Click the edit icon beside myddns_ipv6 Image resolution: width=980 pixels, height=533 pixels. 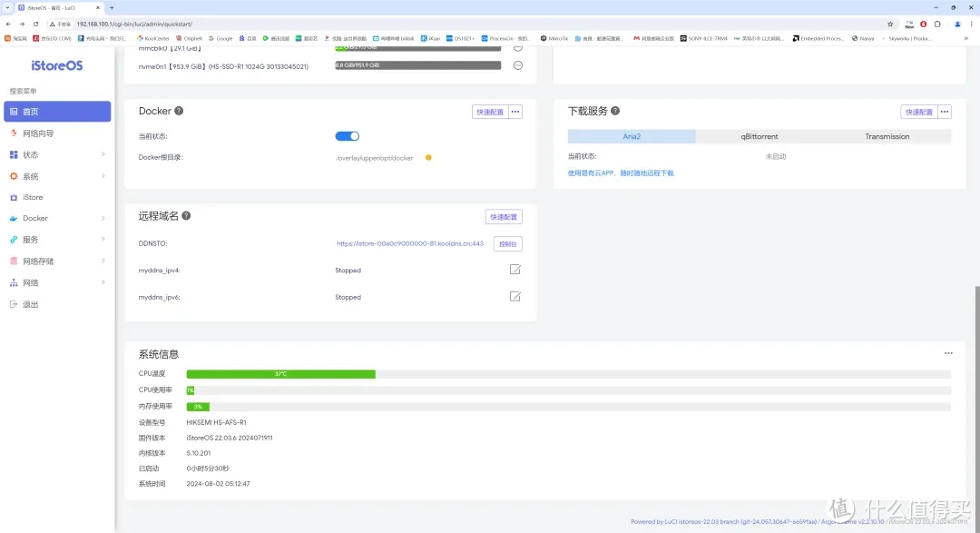514,296
